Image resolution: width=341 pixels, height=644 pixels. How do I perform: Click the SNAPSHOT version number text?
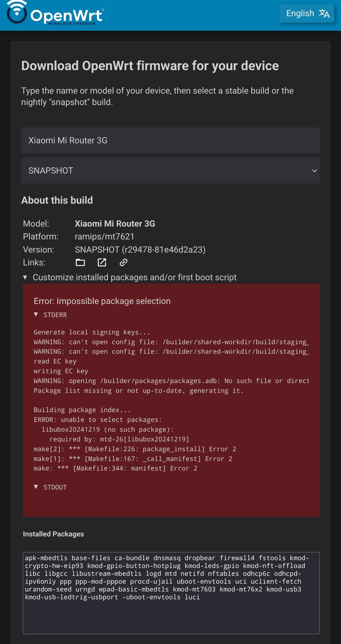click(x=140, y=249)
